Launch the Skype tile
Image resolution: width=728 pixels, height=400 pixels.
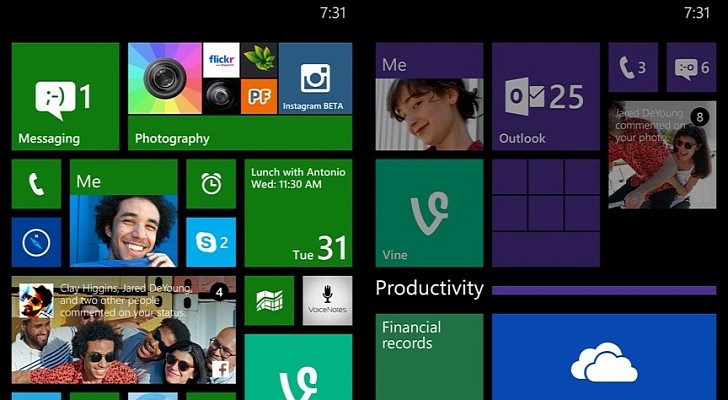(x=211, y=242)
